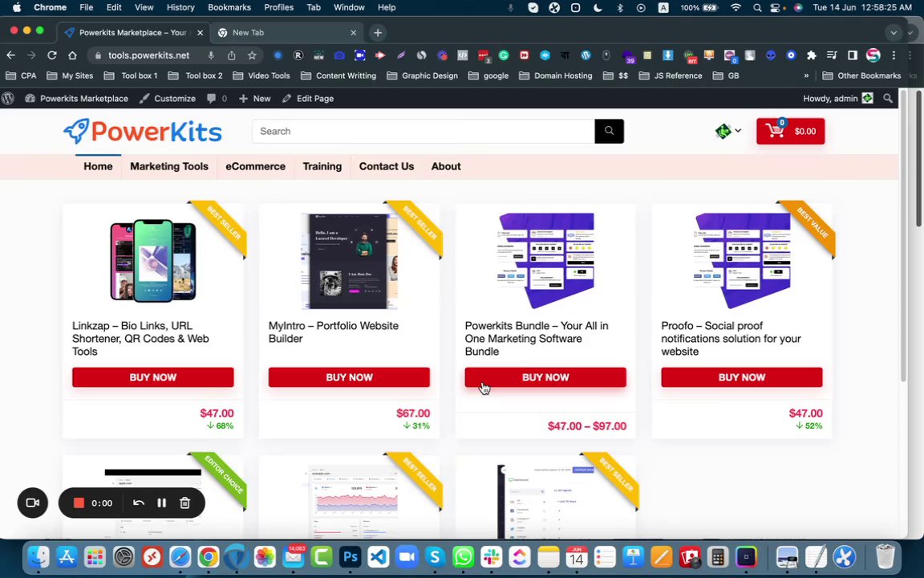Open the red shopping cart showing $0.00

(x=790, y=131)
